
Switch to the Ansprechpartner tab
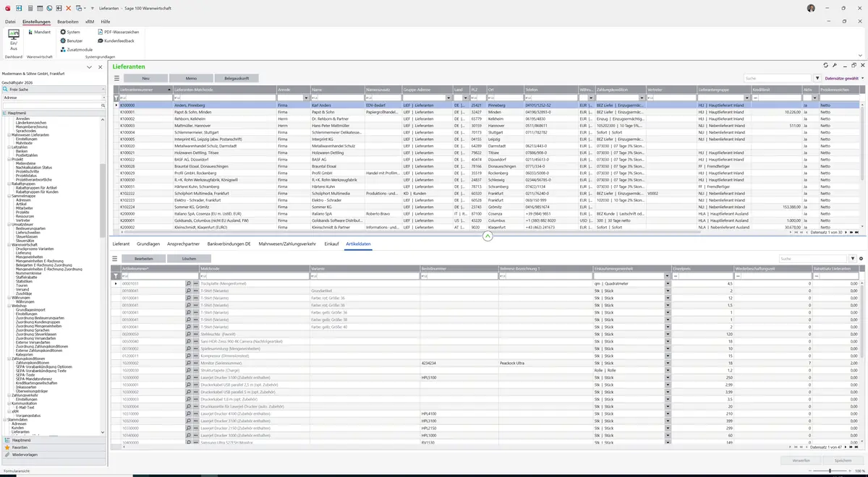(183, 244)
